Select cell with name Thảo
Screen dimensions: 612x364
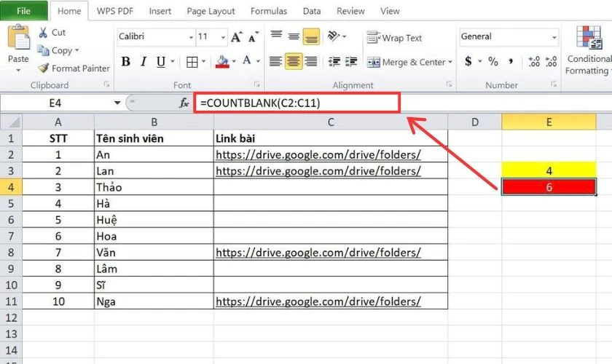[x=154, y=187]
